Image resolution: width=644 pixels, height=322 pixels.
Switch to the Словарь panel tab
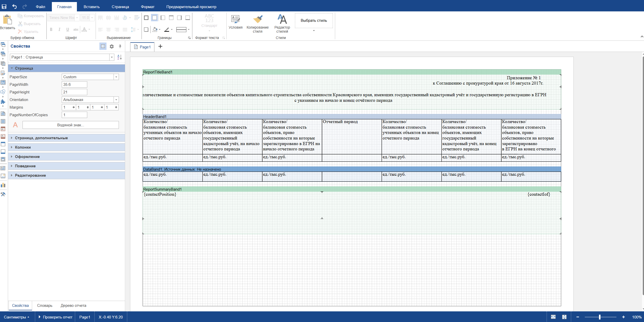(45, 306)
